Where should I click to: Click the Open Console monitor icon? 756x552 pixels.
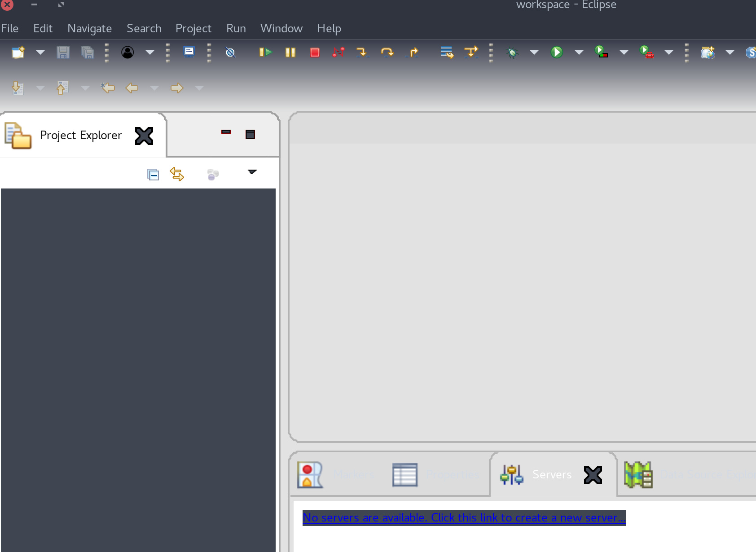tap(189, 52)
